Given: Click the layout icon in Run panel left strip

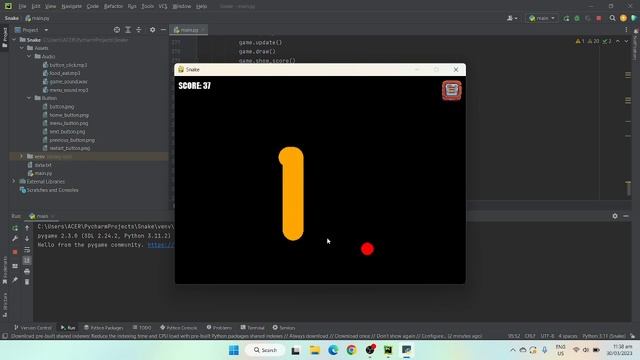Looking at the screenshot, I should 15,266.
